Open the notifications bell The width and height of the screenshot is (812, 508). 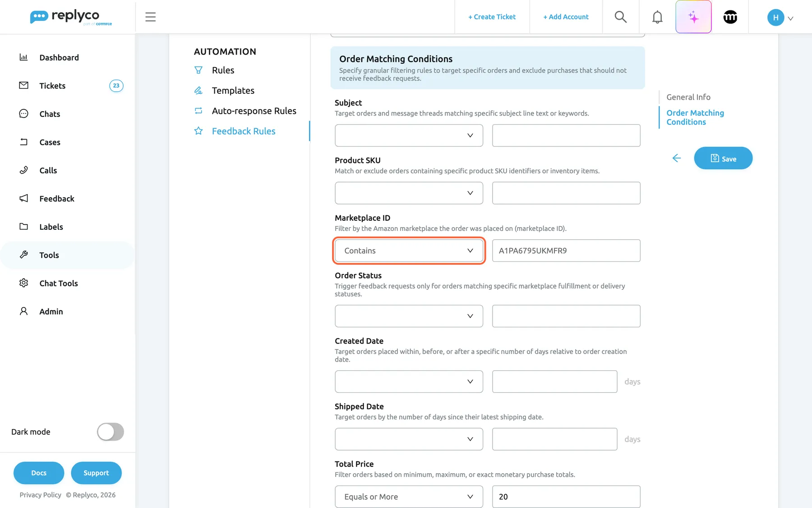657,17
